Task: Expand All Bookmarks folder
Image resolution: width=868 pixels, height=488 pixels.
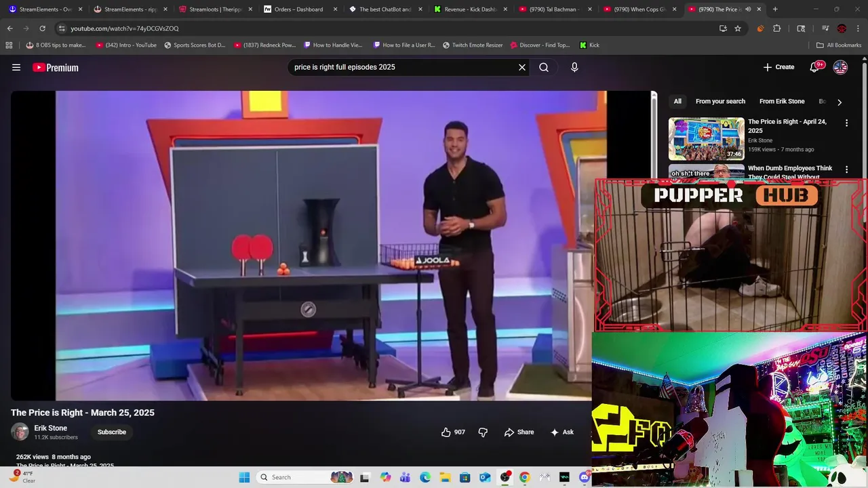Action: tap(839, 45)
